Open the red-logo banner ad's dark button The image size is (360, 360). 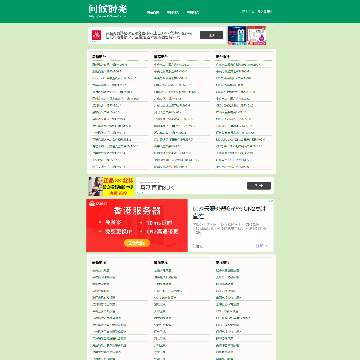pos(211,35)
